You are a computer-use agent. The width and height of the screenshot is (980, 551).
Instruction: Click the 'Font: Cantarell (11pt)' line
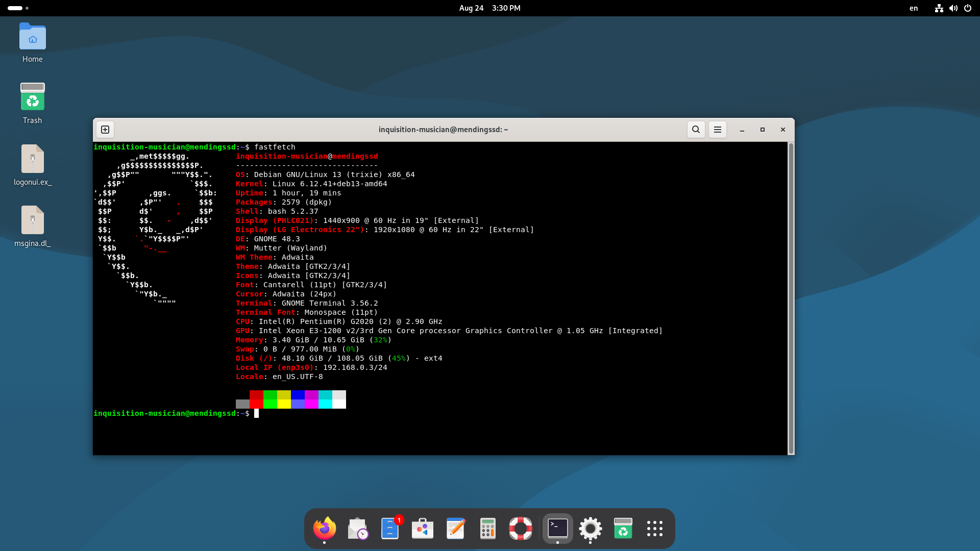click(311, 285)
